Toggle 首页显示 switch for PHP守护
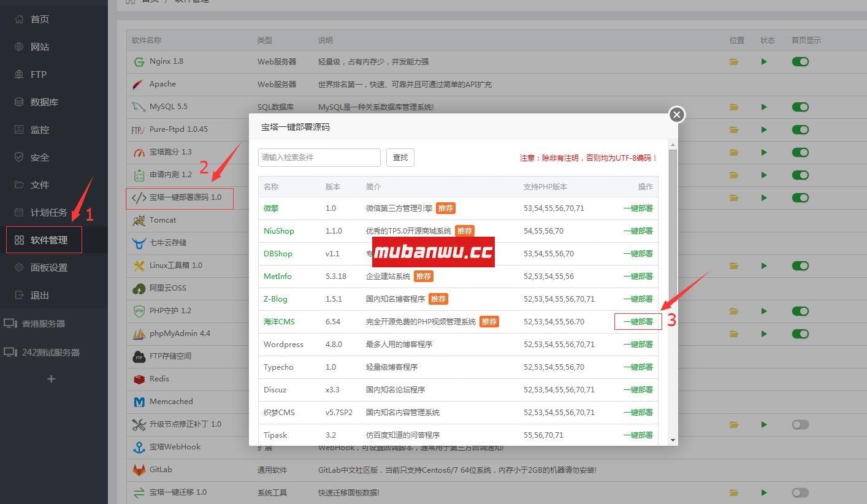867x504 pixels. pos(800,311)
